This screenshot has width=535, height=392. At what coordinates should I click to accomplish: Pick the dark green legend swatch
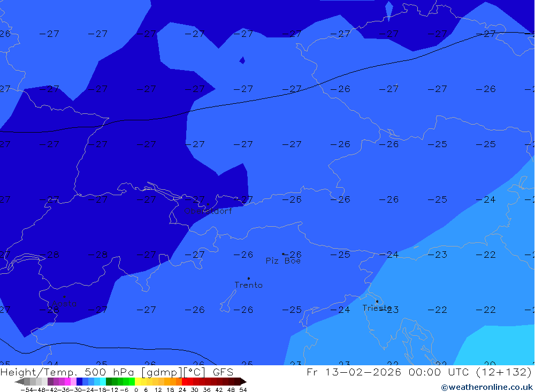click(109, 382)
